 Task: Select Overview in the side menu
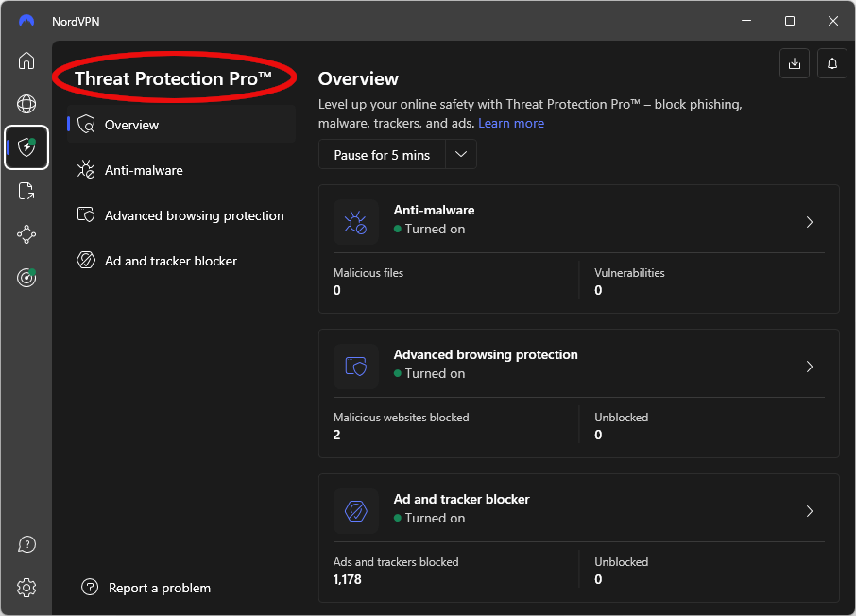pos(181,125)
